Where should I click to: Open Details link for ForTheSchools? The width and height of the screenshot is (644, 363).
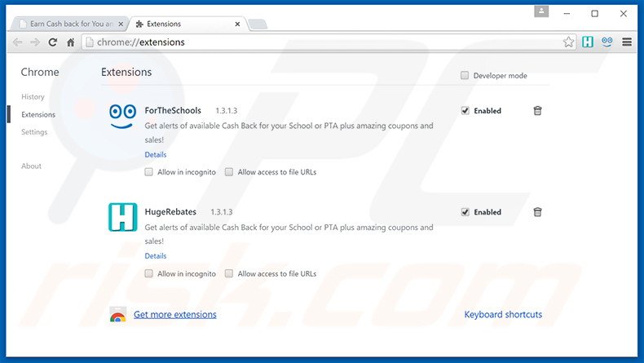(x=156, y=154)
